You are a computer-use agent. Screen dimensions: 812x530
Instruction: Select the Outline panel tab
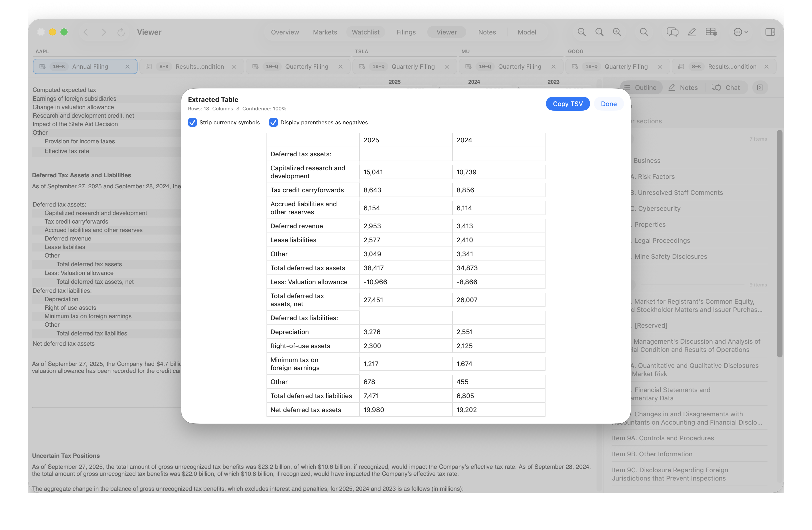pyautogui.click(x=641, y=88)
